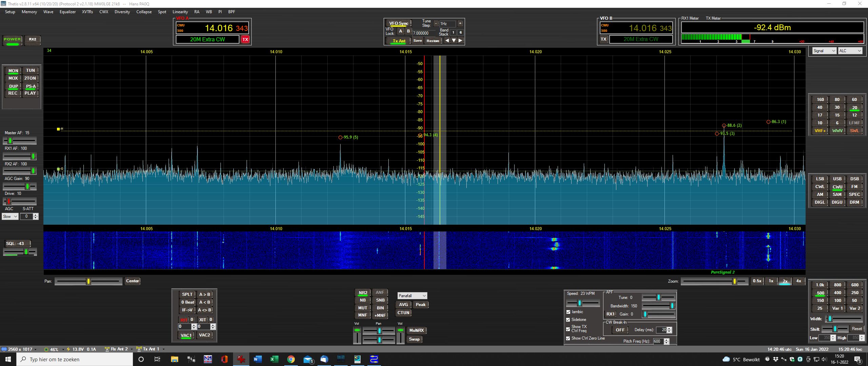The height and width of the screenshot is (366, 868).
Task: Click the red TX indicator beside VFO A
Action: 245,40
